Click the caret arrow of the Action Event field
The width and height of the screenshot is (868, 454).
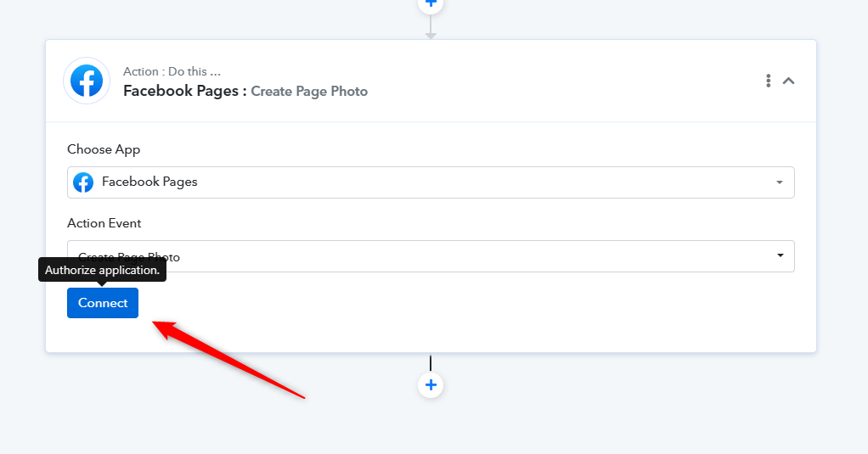click(780, 255)
